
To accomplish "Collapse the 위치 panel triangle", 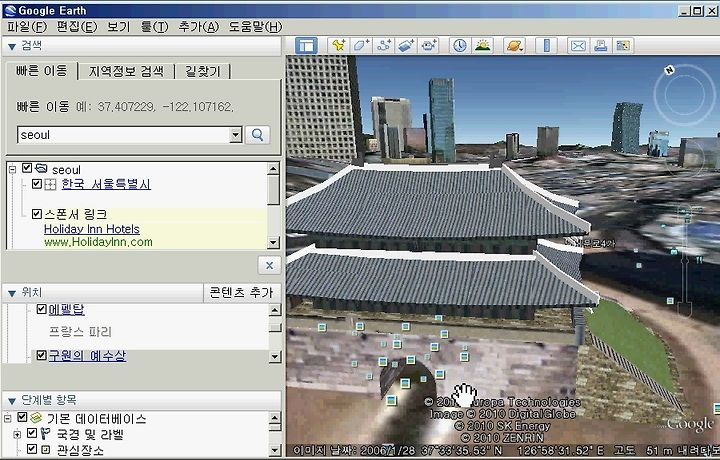I will [x=12, y=293].
